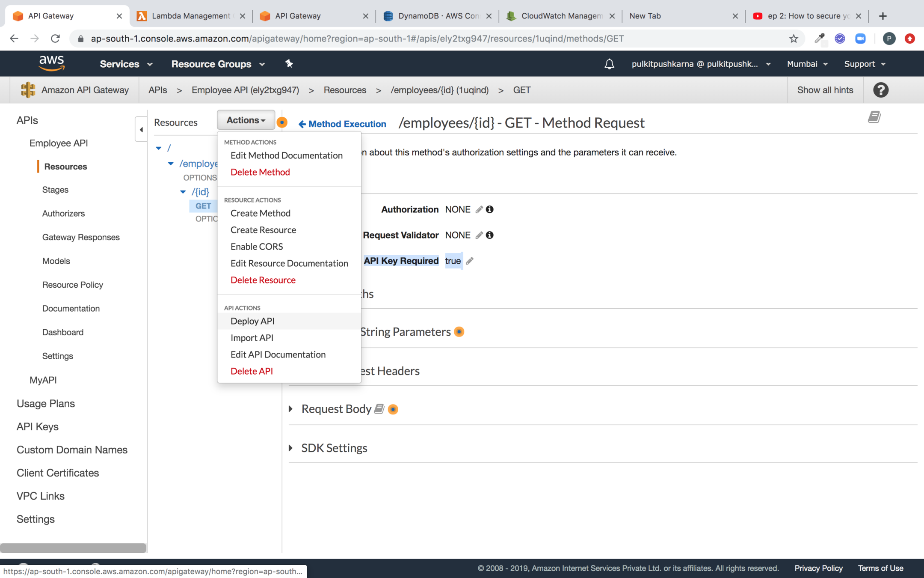Open the help question mark icon

click(x=881, y=90)
